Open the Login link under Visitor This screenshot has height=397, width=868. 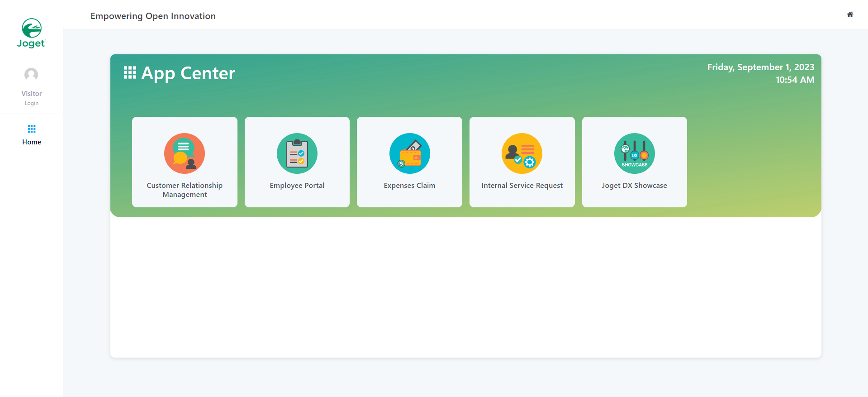tap(31, 103)
